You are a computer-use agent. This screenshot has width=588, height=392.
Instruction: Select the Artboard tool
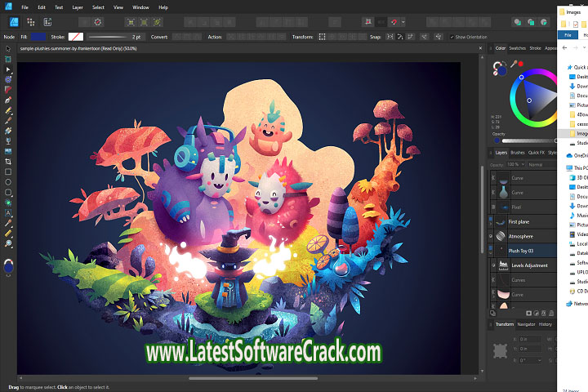(8, 59)
